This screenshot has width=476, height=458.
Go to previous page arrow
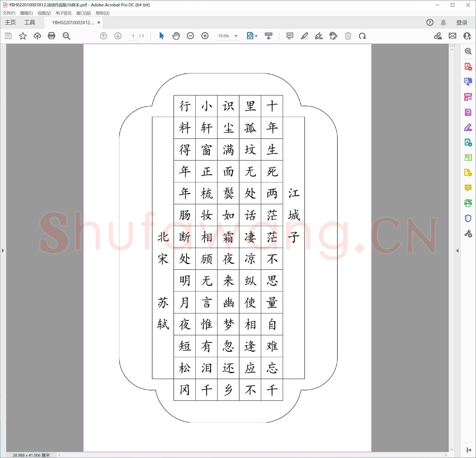tap(103, 36)
